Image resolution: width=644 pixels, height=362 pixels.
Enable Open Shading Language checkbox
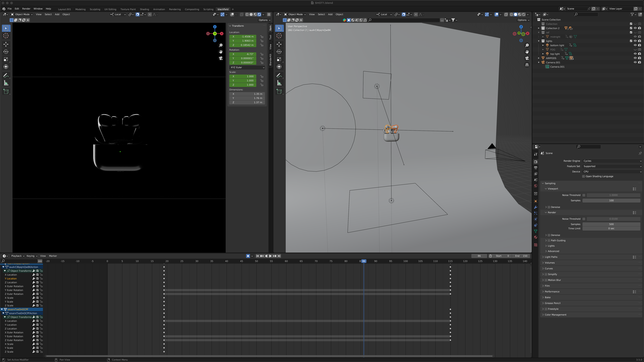[584, 176]
